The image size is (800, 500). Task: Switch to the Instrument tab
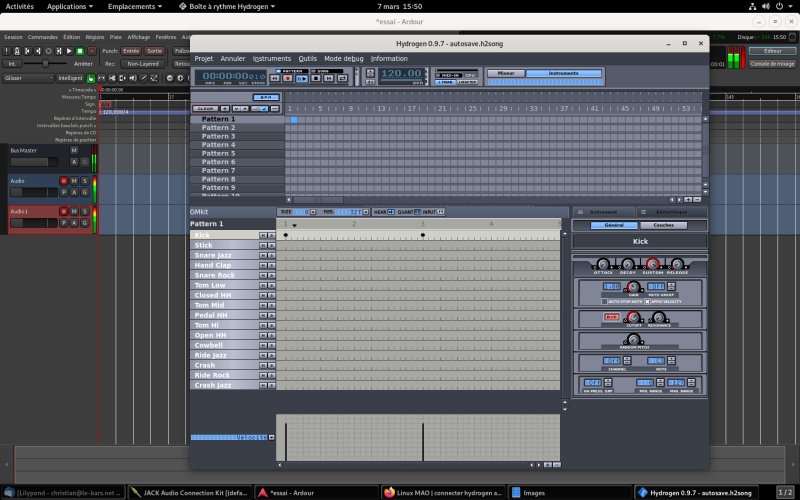click(x=604, y=212)
